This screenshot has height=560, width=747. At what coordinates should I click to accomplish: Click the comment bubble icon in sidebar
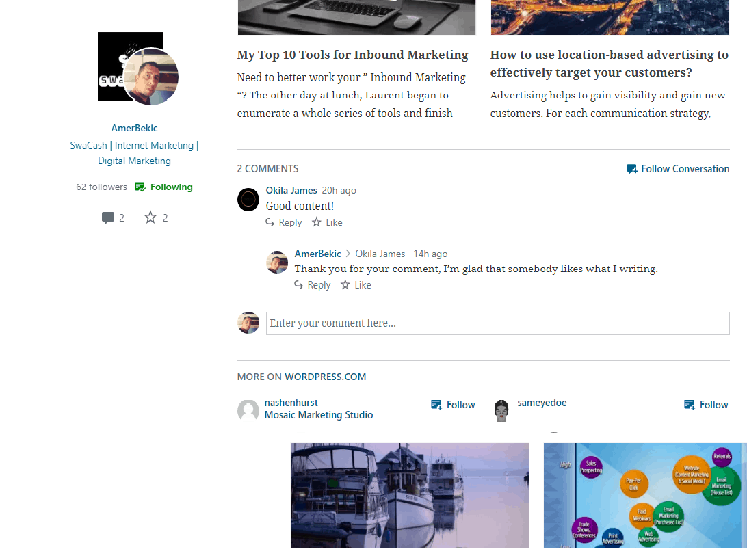click(108, 217)
